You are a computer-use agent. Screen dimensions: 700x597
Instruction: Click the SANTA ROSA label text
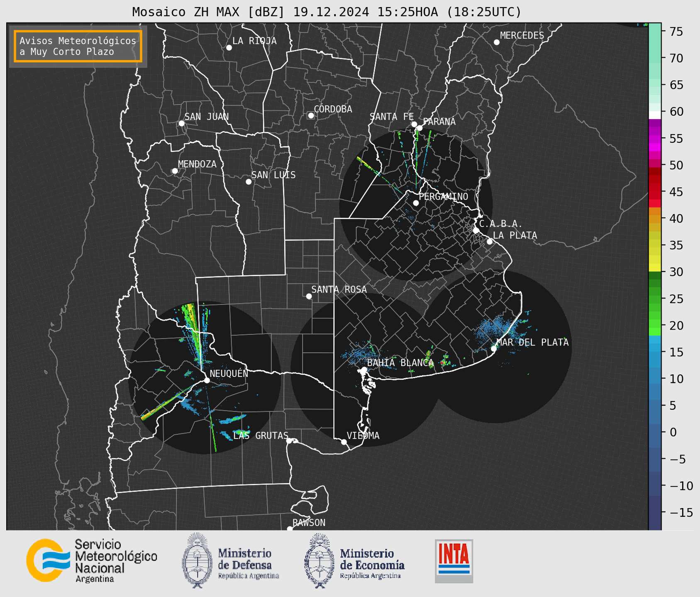pyautogui.click(x=339, y=289)
